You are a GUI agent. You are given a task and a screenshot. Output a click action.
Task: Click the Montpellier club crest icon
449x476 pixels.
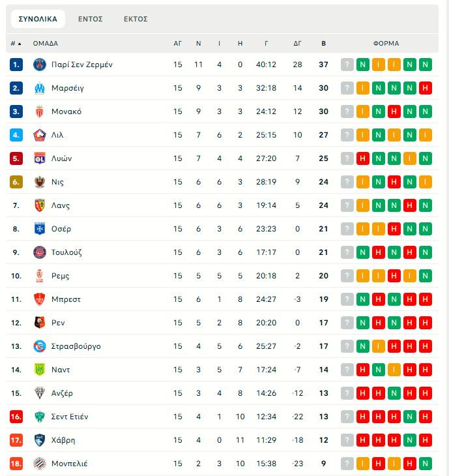39,464
